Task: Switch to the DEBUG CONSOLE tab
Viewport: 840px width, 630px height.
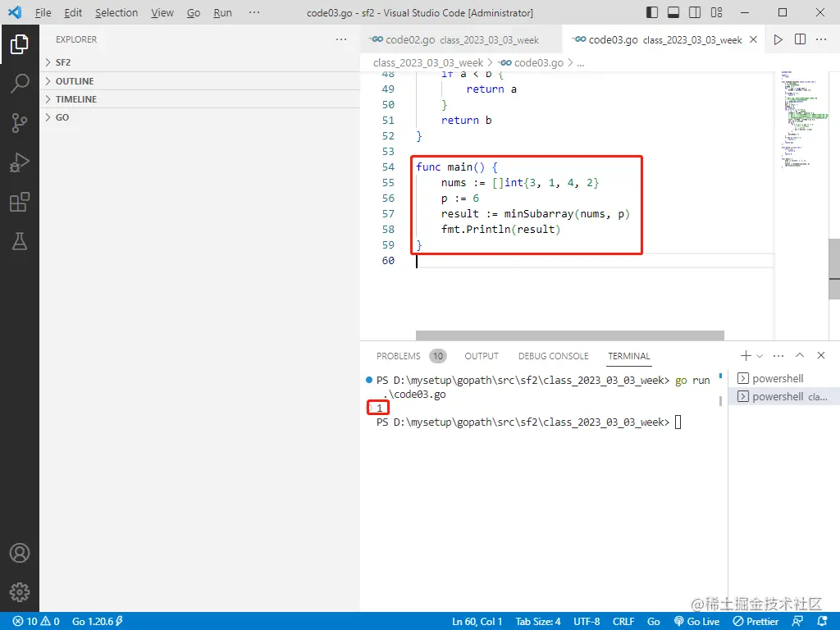Action: pos(554,356)
